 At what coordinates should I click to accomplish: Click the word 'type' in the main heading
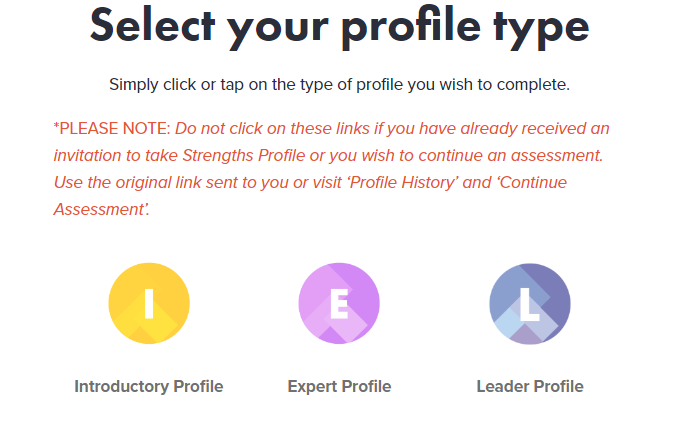coord(541,29)
